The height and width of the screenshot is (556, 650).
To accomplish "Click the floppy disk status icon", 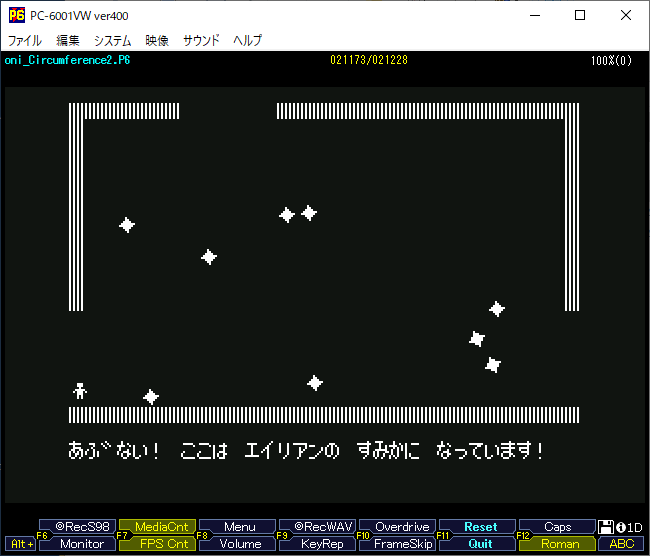I will pyautogui.click(x=606, y=527).
